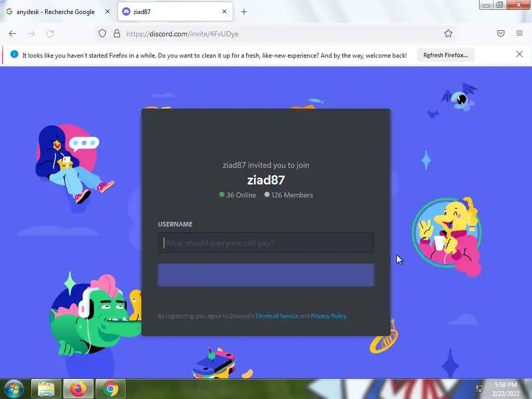
Task: Close the ziad87 Discord tab
Action: point(224,11)
